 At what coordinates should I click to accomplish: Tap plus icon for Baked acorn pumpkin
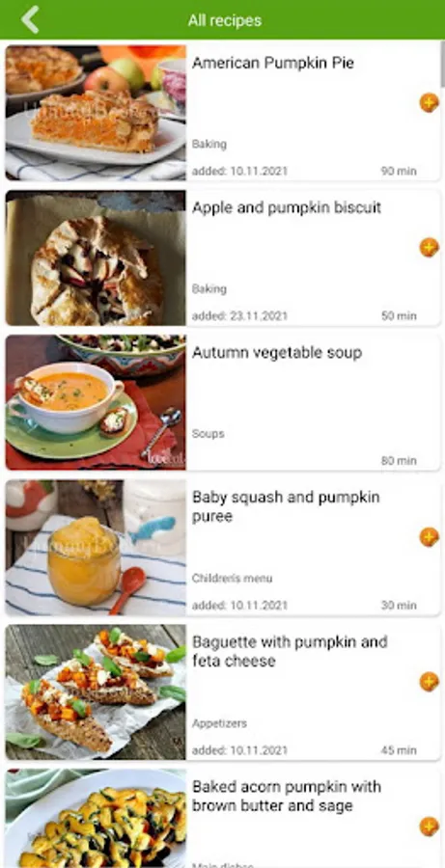(429, 827)
